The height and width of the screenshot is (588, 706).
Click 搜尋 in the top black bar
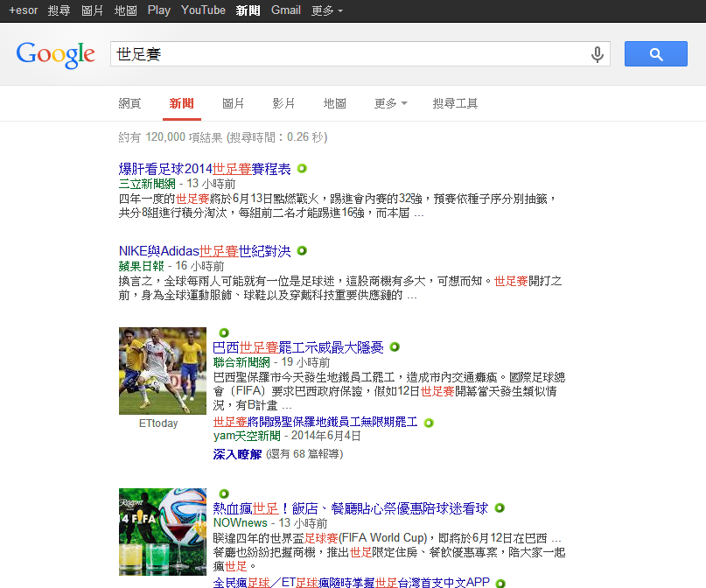coord(59,10)
